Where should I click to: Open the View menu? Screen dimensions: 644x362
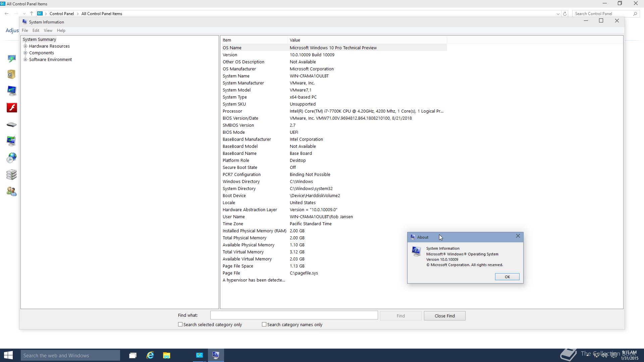click(x=48, y=31)
